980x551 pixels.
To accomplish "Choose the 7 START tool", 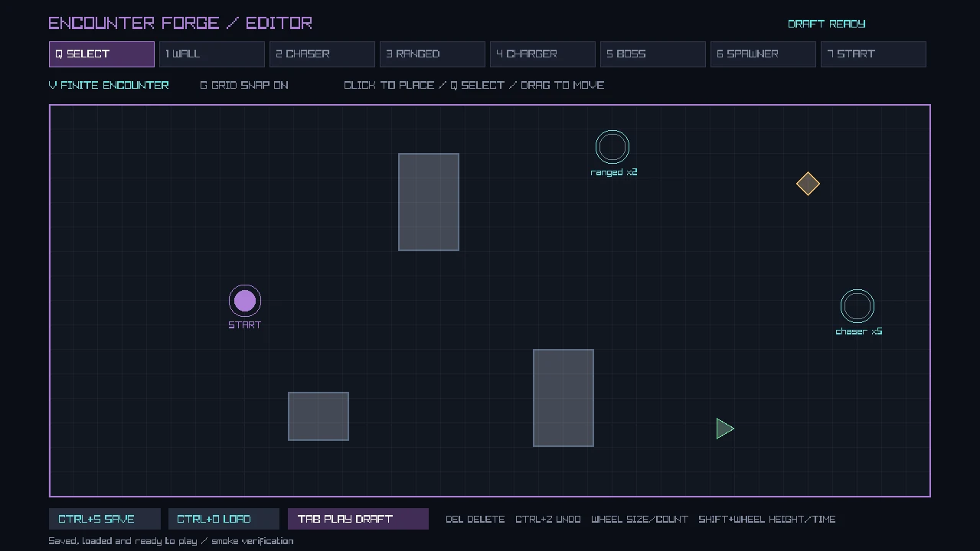I will (874, 54).
